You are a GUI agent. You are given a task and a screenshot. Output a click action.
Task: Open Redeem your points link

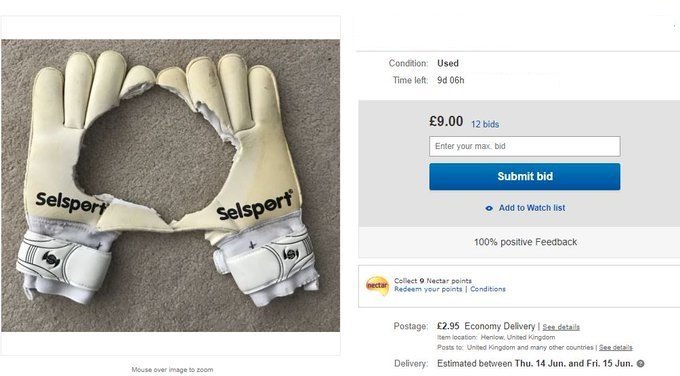(428, 289)
